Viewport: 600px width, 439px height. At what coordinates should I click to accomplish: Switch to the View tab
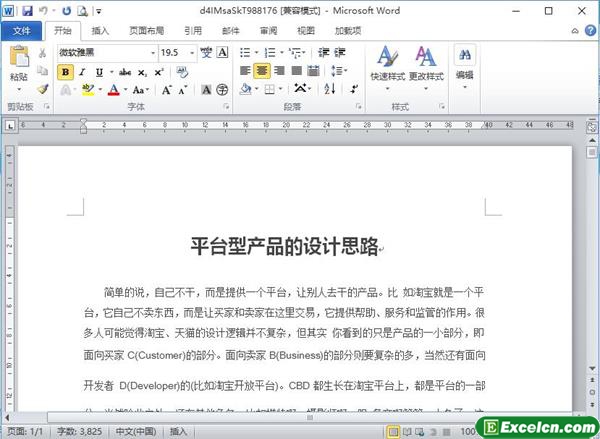pyautogui.click(x=306, y=31)
